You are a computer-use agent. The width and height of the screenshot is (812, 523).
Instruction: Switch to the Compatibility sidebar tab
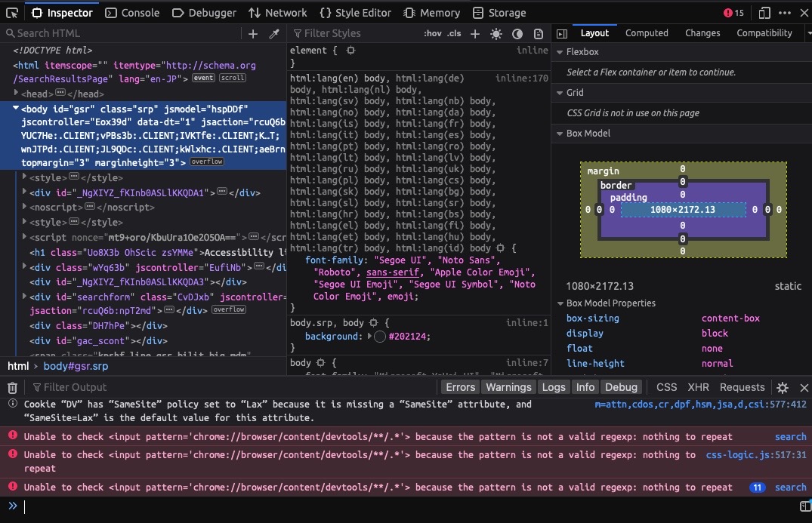tap(764, 33)
